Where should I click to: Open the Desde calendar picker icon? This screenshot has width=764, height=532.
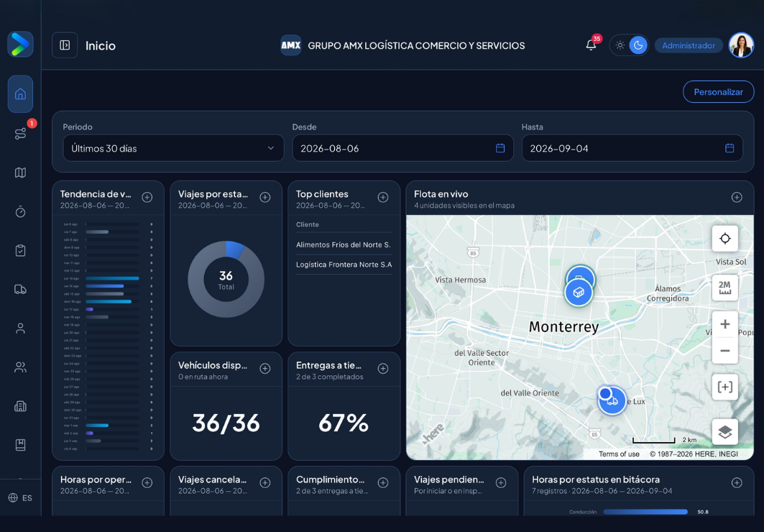500,148
